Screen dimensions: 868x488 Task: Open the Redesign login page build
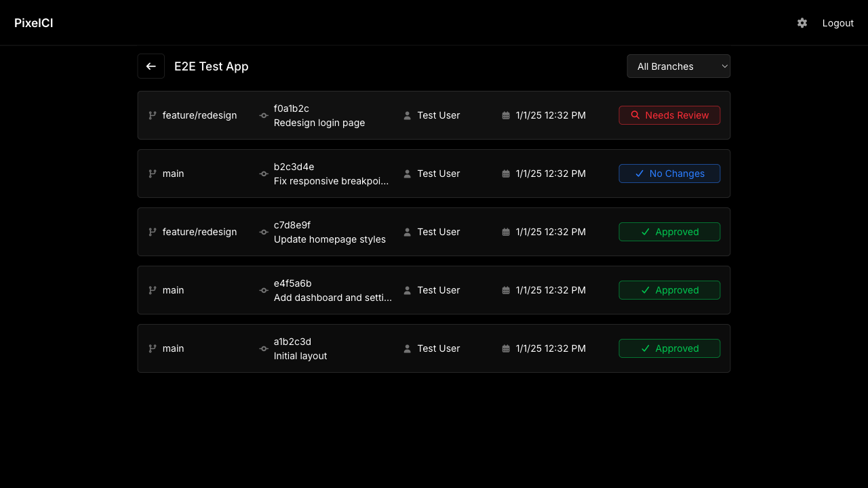(319, 123)
